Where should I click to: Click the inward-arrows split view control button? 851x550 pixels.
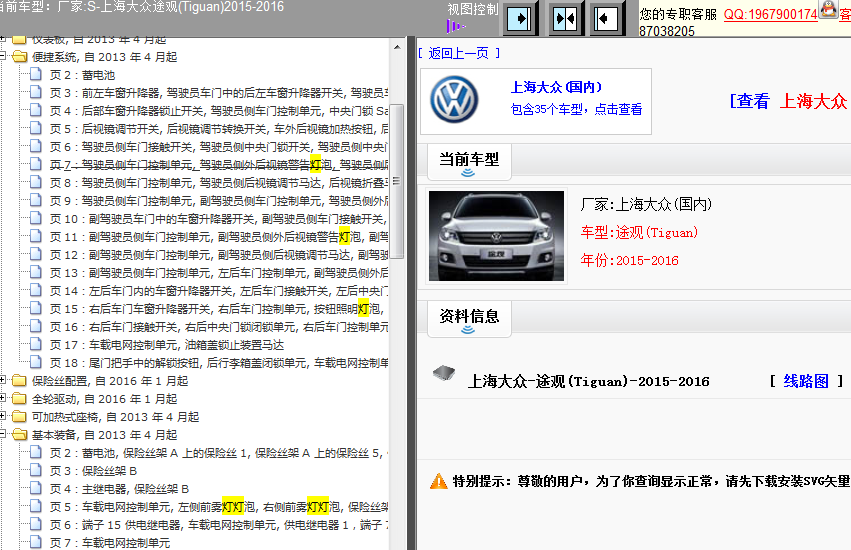(564, 19)
